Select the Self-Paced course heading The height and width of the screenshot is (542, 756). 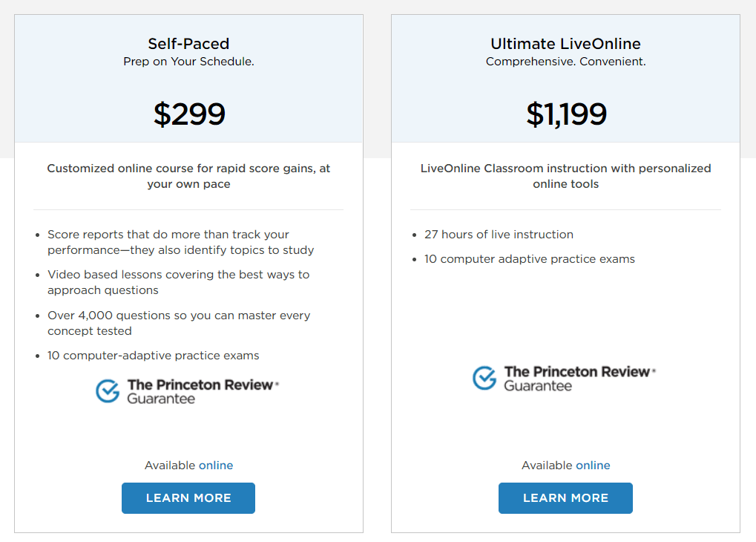coord(188,44)
